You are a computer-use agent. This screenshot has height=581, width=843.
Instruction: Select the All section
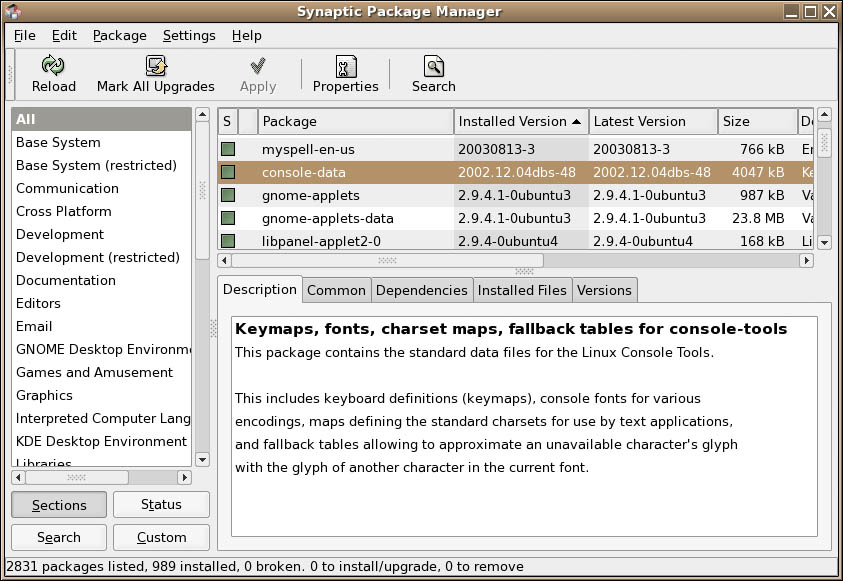102,119
